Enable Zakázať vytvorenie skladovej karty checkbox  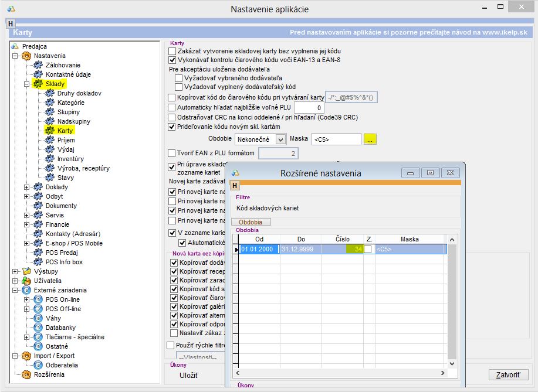pyautogui.click(x=172, y=51)
